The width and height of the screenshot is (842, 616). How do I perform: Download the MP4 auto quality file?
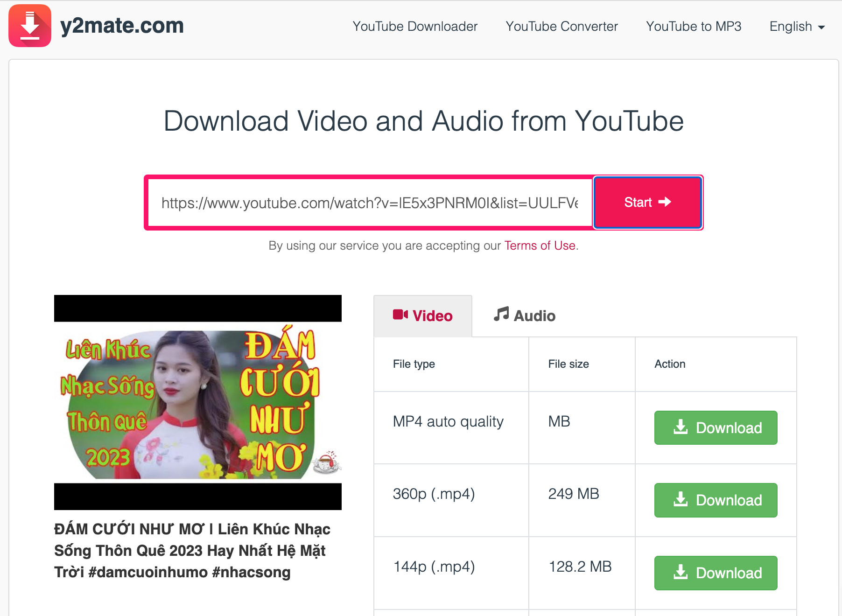716,427
